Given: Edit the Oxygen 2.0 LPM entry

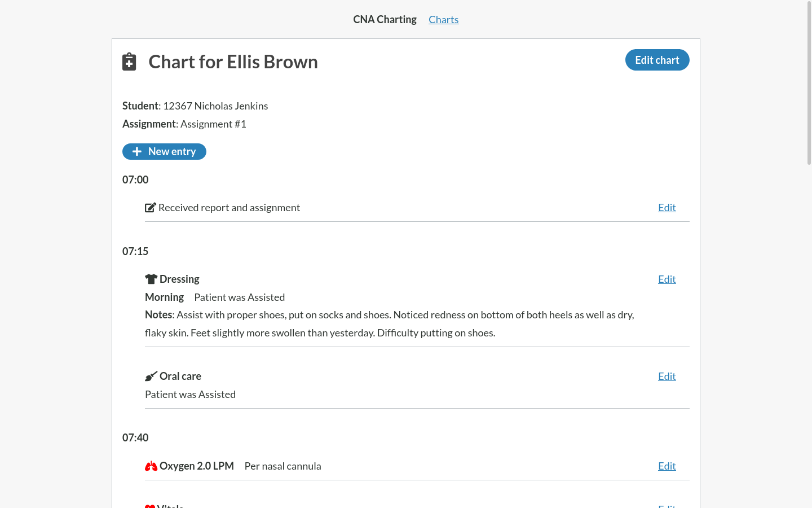Looking at the screenshot, I should tap(667, 466).
